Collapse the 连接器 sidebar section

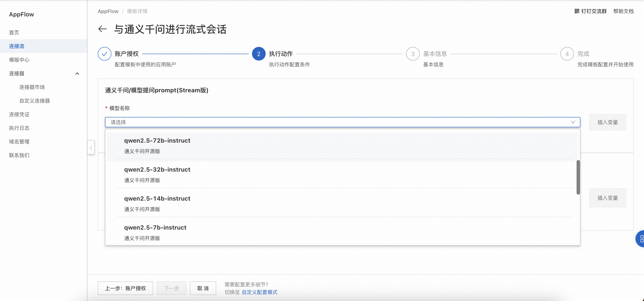pos(77,74)
